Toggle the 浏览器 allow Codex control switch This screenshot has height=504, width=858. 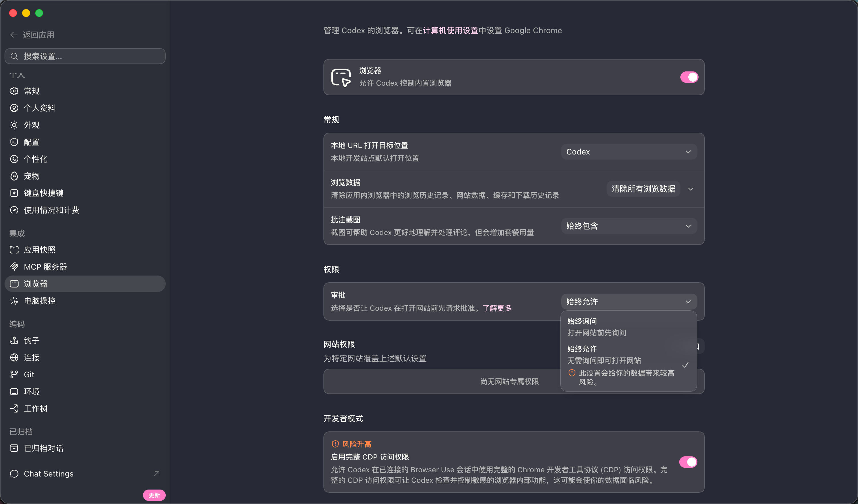click(689, 77)
